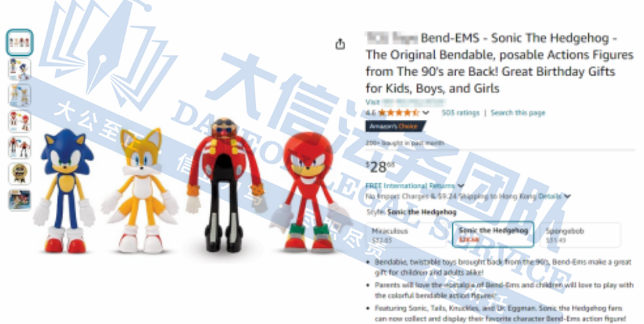
Task: Choose the Spongebob style option
Action: pyautogui.click(x=580, y=235)
